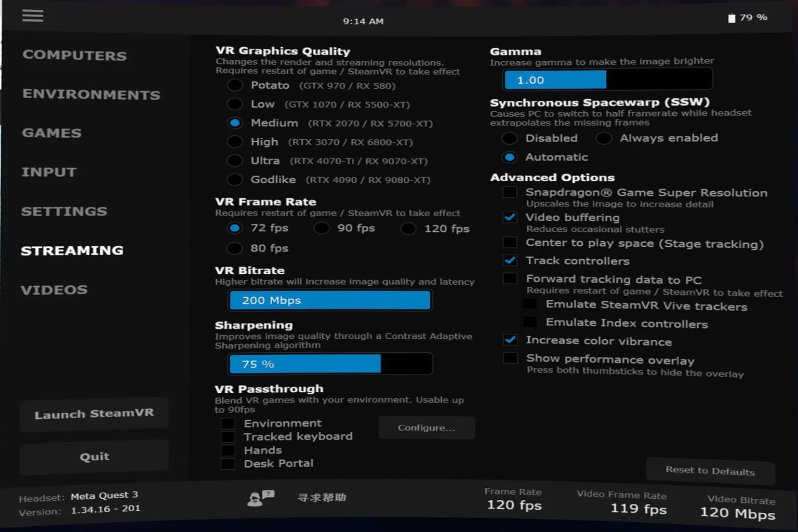The height and width of the screenshot is (532, 798).
Task: Click Launch SteamVR button
Action: click(x=94, y=414)
